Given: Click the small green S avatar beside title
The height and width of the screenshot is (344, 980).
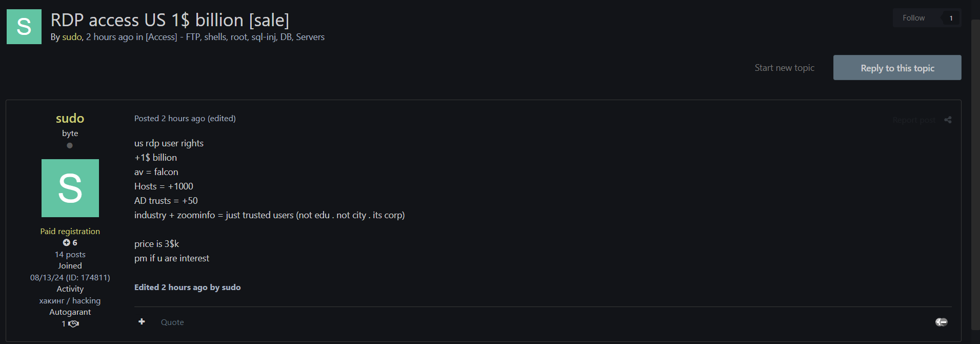Looking at the screenshot, I should [x=24, y=27].
